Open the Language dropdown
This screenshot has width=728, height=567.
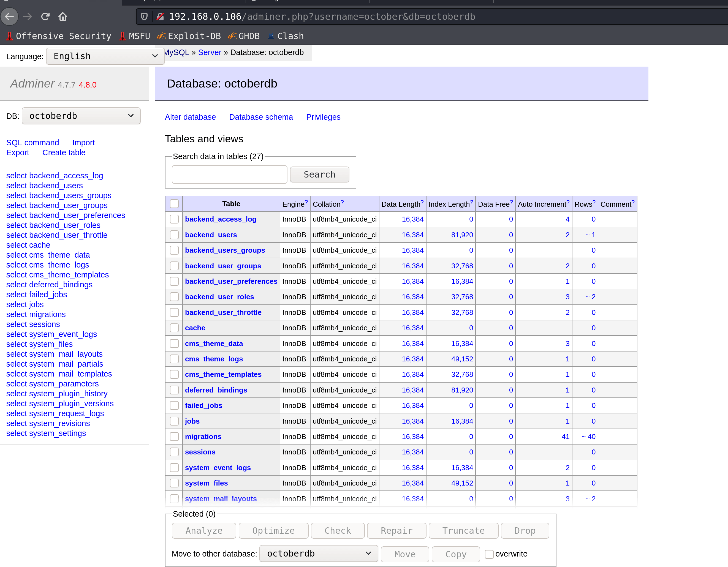105,56
